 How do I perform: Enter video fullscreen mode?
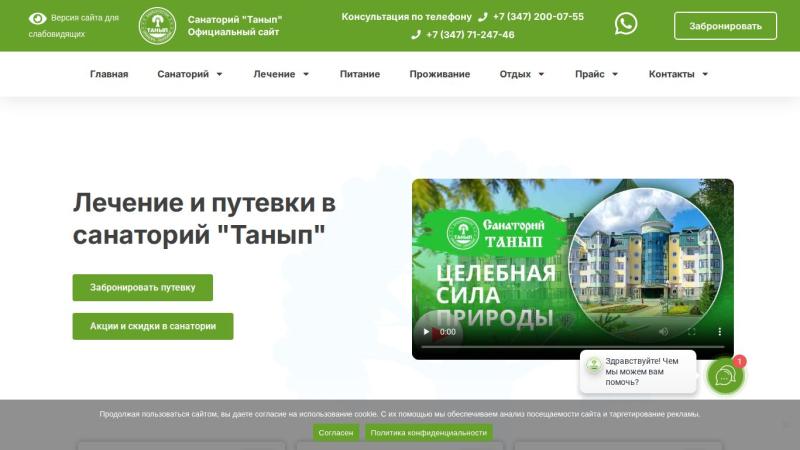click(x=691, y=332)
